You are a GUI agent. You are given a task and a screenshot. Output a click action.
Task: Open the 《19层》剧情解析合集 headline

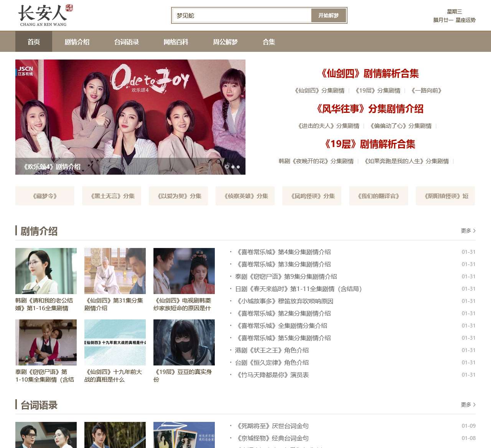pyautogui.click(x=368, y=144)
